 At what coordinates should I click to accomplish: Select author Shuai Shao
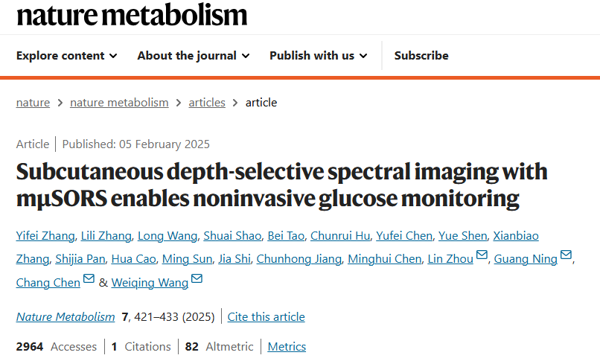coord(232,236)
